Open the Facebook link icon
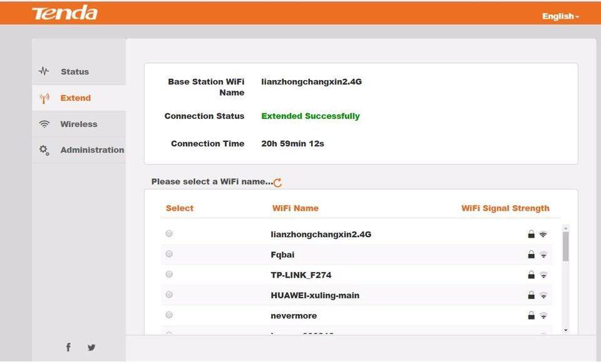This screenshot has height=364, width=601. point(68,347)
